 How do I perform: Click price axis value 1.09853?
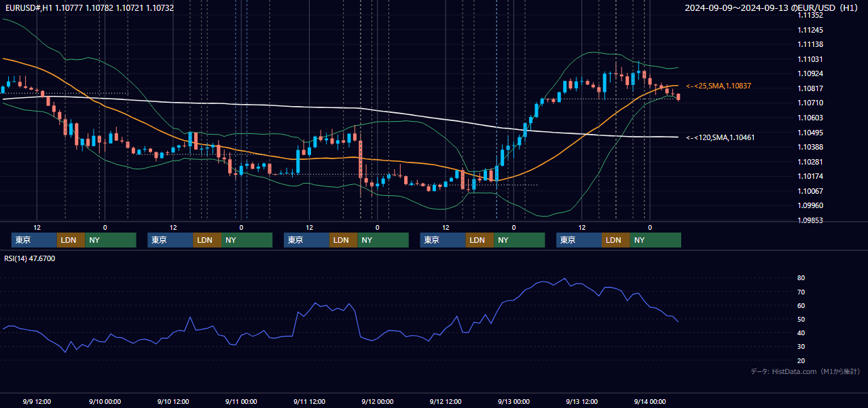click(810, 220)
